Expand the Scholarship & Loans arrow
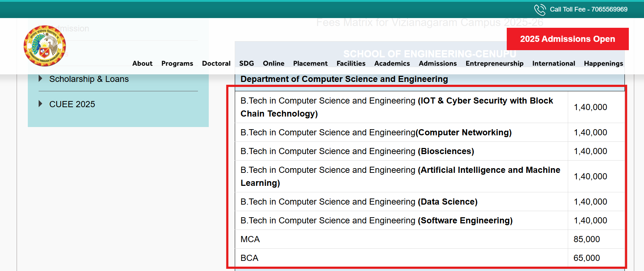Image resolution: width=644 pixels, height=271 pixels. [40, 79]
